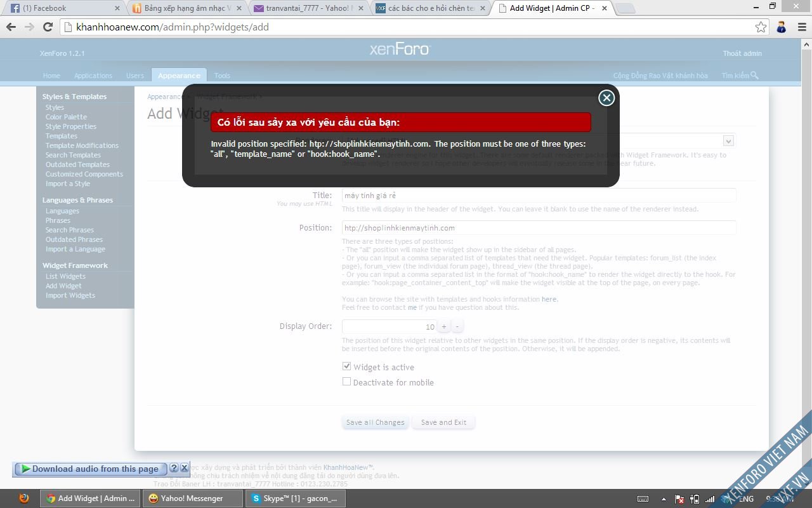
Task: Close the Download audio bar
Action: [185, 468]
